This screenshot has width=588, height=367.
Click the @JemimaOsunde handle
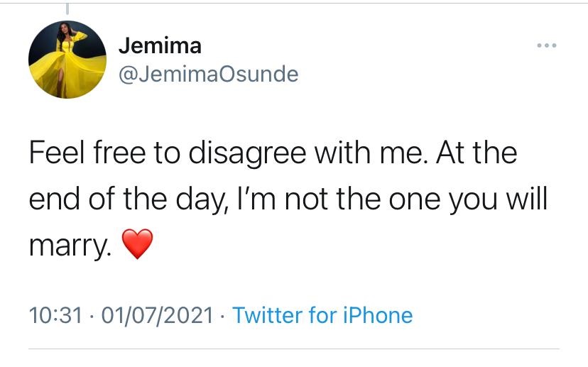point(209,74)
